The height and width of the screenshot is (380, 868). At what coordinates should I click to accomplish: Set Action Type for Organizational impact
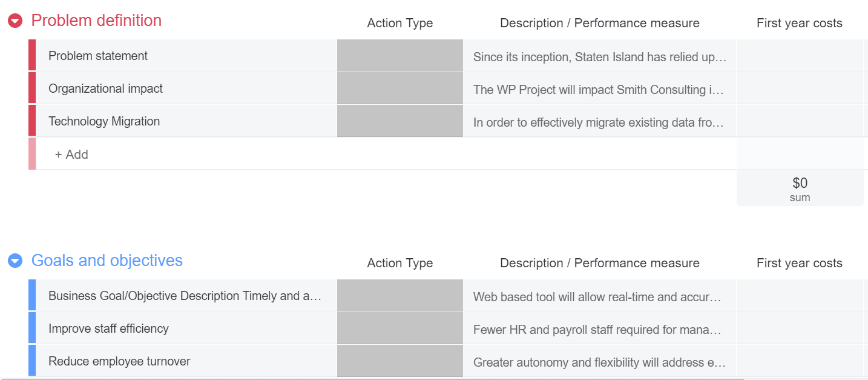[400, 88]
